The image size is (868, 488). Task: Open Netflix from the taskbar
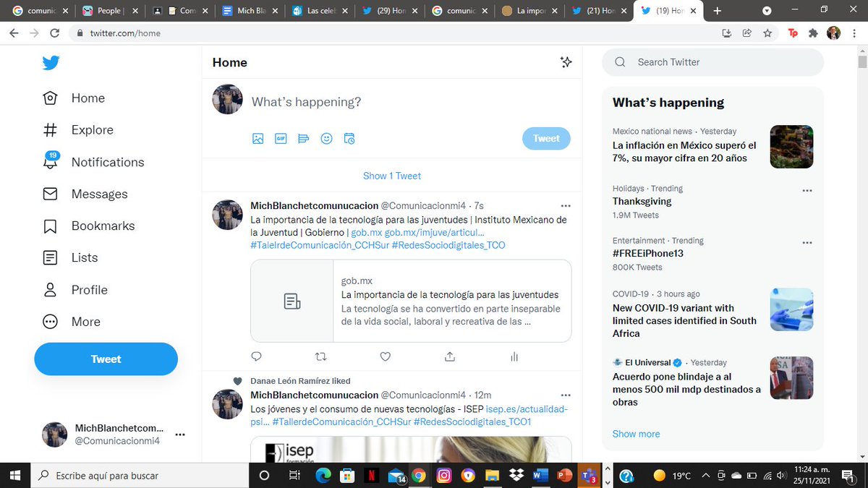tap(370, 476)
